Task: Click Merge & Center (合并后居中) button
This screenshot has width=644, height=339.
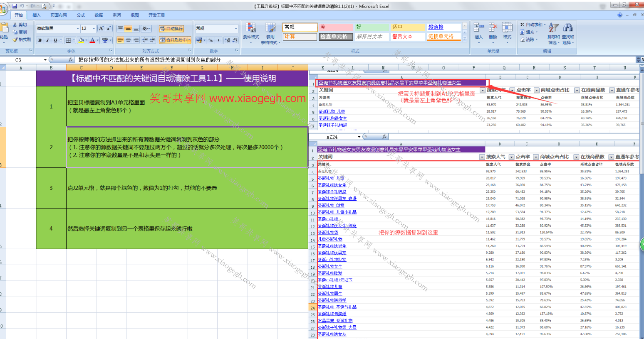Action: (173, 40)
